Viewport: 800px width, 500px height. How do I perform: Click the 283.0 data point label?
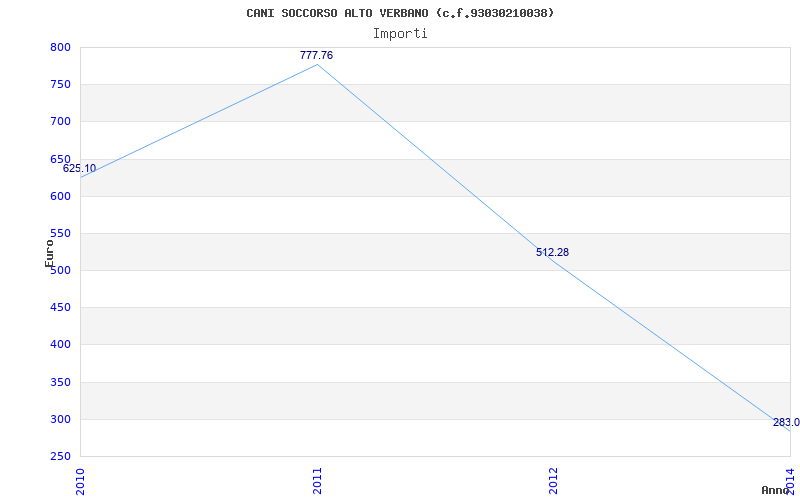pos(786,422)
